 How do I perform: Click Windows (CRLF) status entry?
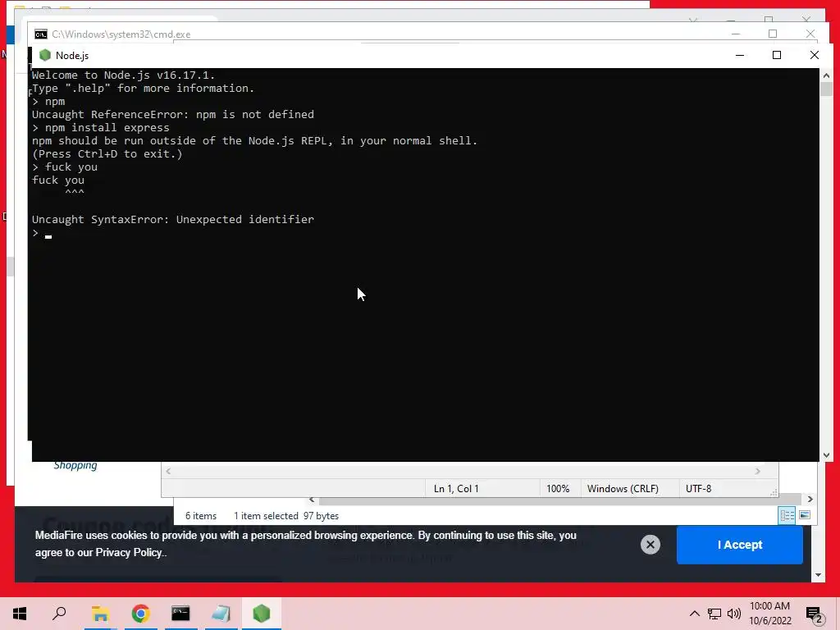click(x=623, y=489)
